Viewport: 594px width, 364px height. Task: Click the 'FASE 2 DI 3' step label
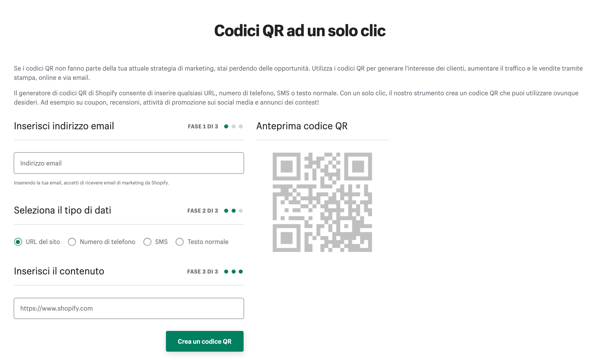click(203, 210)
